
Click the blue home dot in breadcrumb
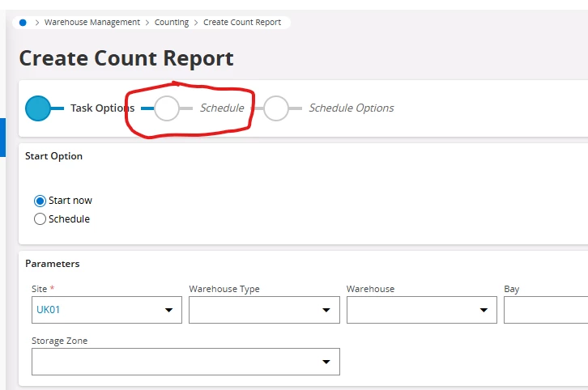click(x=23, y=23)
